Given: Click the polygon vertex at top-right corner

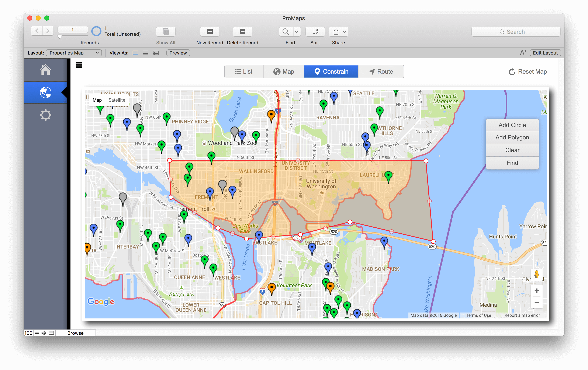Looking at the screenshot, I should click(426, 161).
